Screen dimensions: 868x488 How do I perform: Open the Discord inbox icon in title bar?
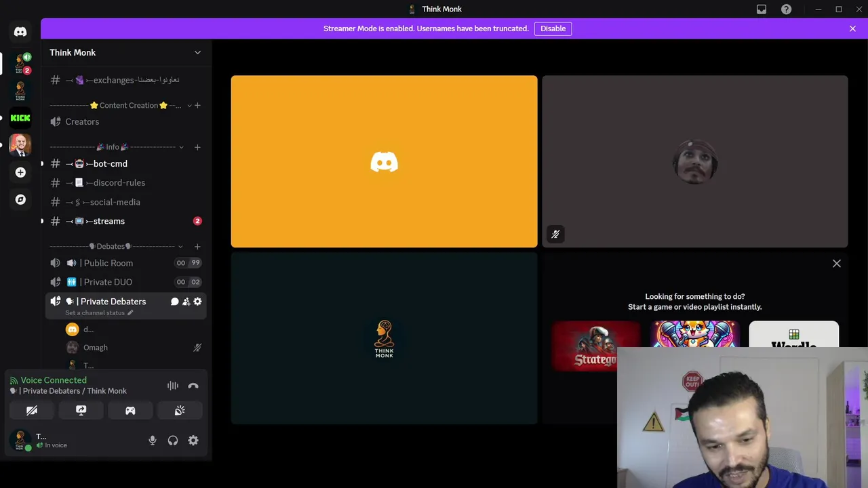coord(762,9)
